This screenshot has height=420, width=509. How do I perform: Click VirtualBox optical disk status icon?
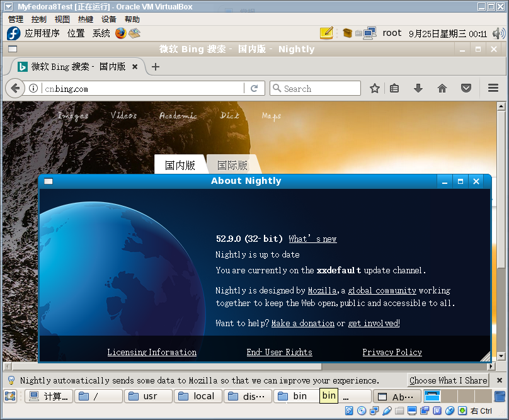(x=362, y=411)
